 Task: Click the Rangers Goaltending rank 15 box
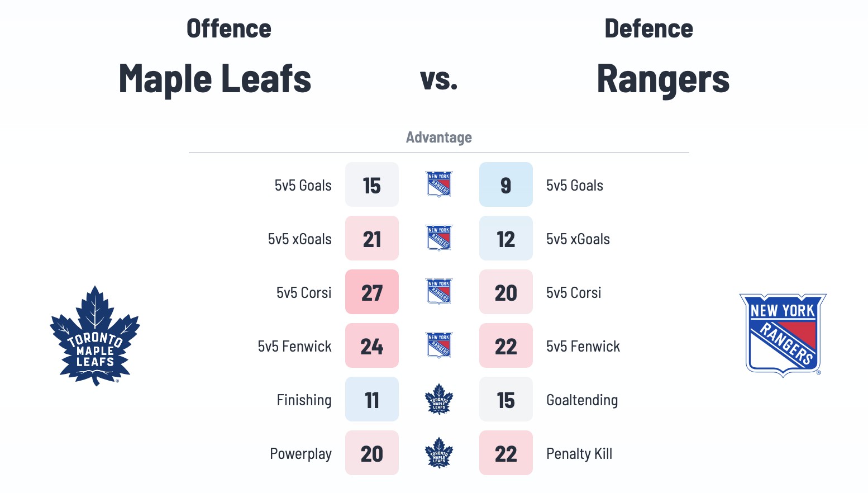(x=506, y=400)
